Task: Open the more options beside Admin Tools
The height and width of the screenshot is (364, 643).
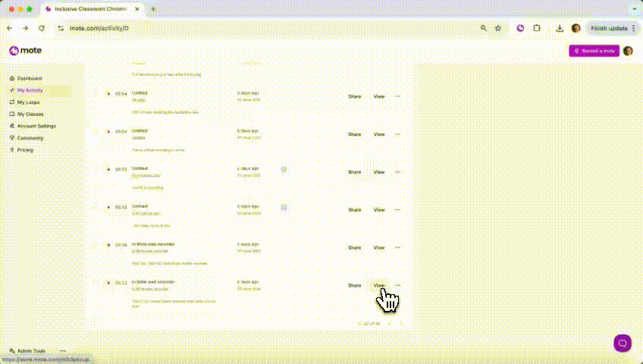Action: click(63, 351)
